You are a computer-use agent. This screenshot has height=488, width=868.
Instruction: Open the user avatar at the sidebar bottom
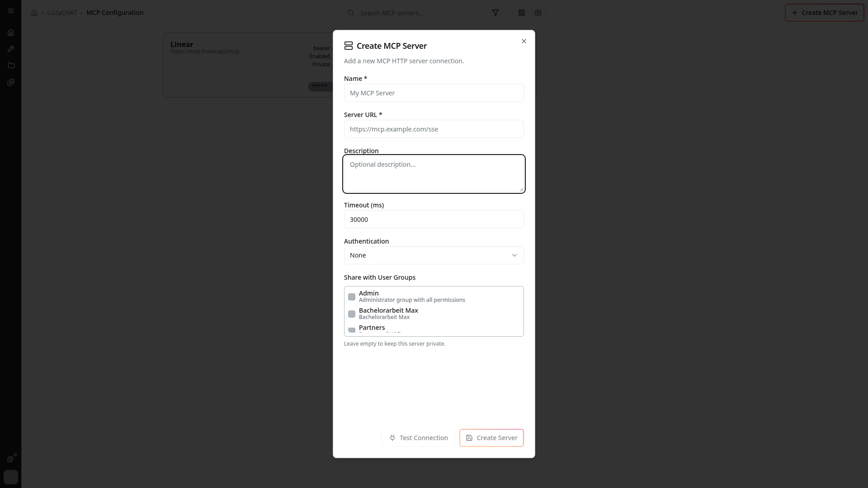coord(11,477)
